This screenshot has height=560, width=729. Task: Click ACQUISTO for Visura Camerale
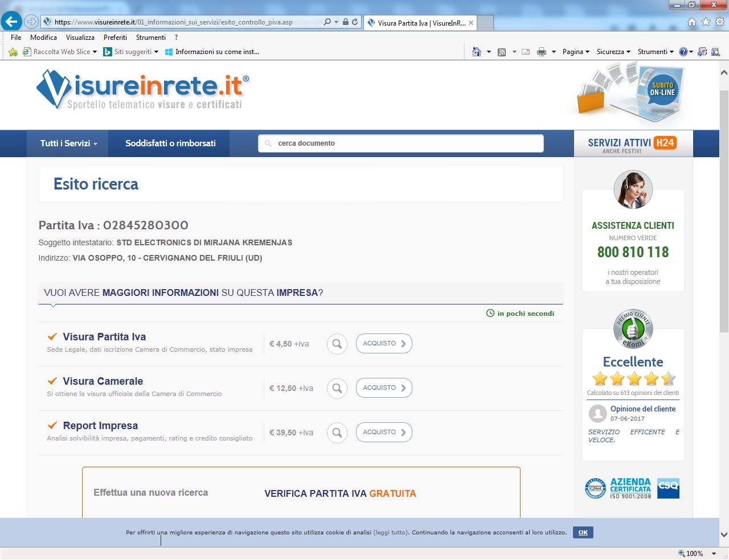pos(384,388)
